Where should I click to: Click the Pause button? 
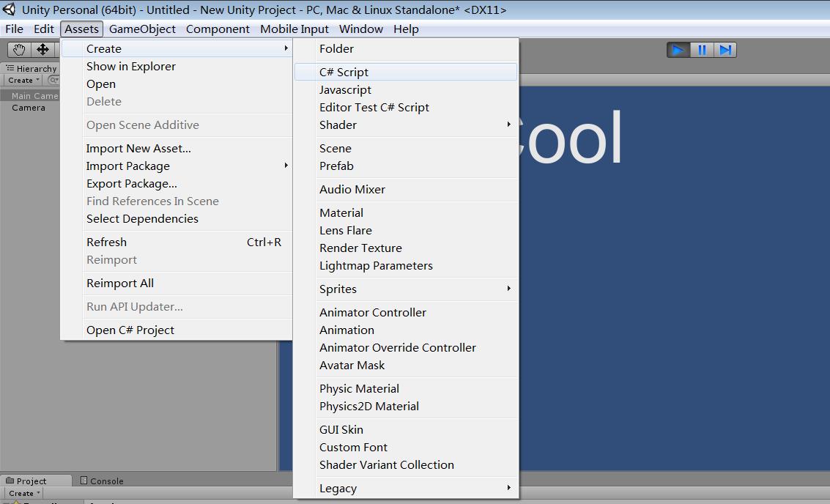702,50
